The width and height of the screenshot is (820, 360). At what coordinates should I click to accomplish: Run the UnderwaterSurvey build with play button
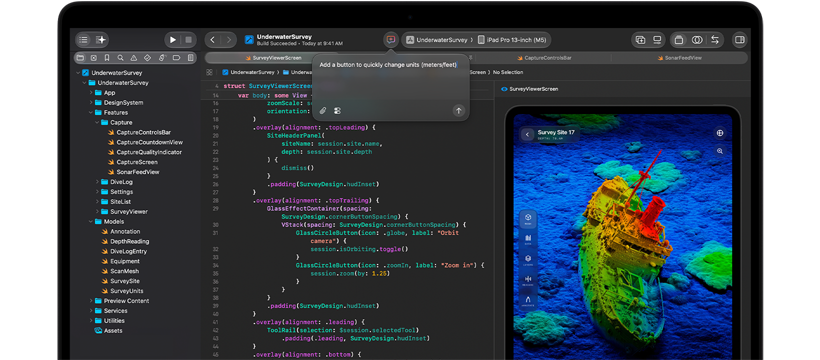click(172, 40)
